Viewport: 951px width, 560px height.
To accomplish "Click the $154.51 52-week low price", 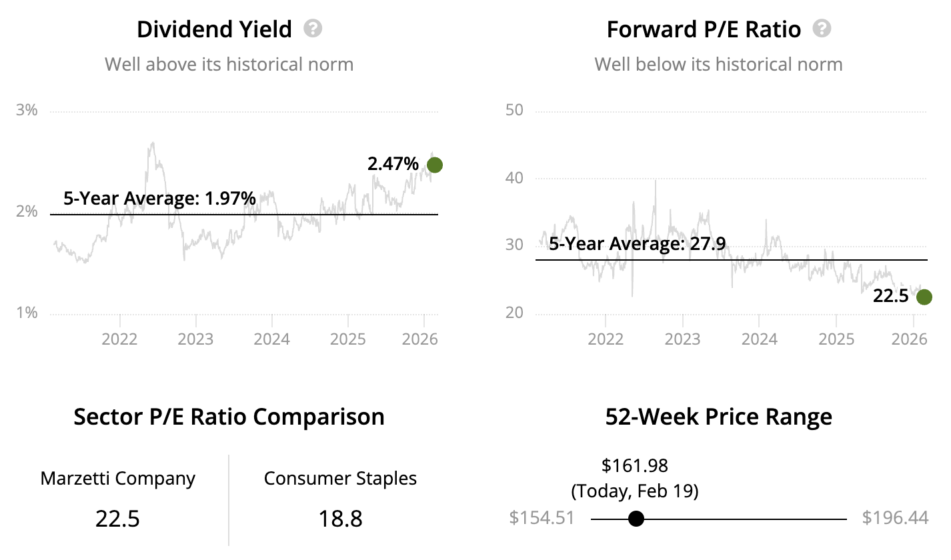I will click(x=542, y=518).
